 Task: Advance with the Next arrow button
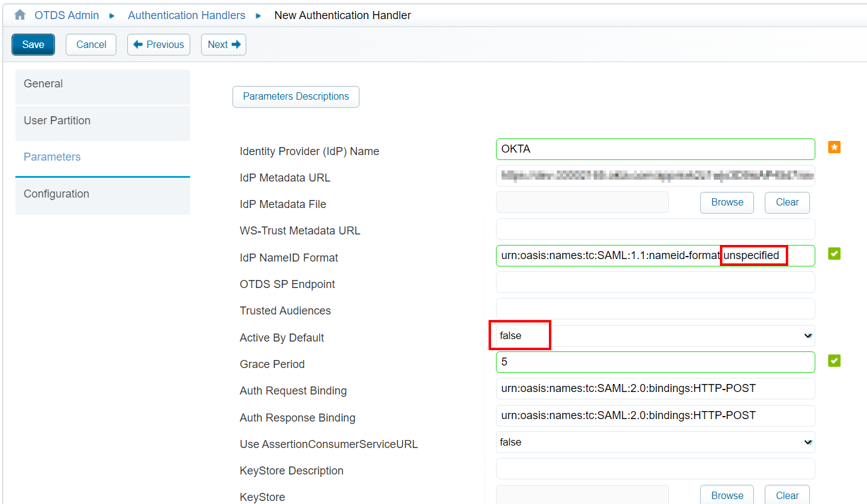[x=223, y=45]
